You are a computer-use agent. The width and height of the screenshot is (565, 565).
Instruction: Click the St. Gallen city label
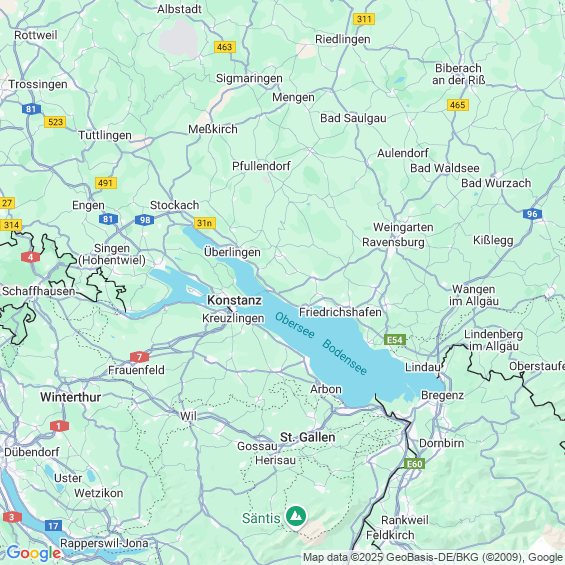tap(308, 437)
